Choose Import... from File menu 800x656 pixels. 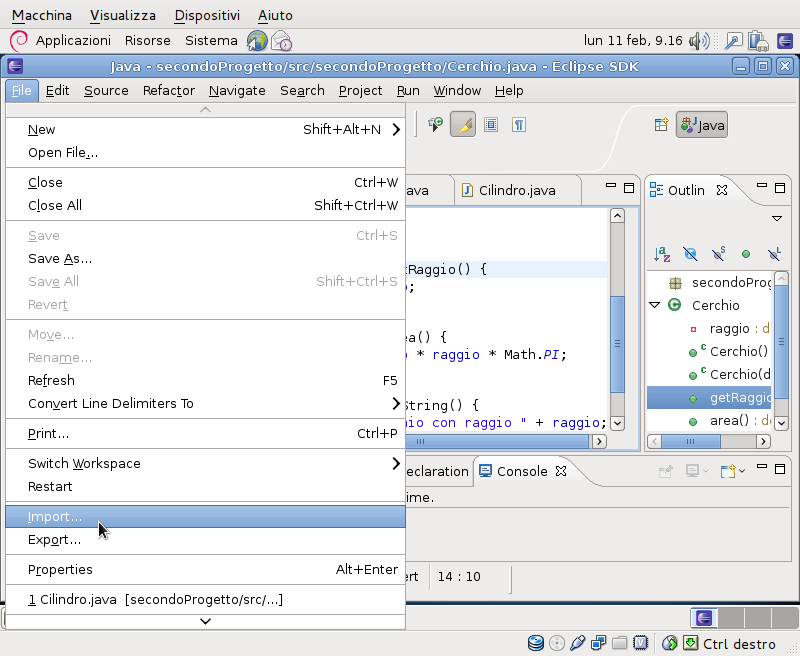click(x=205, y=517)
